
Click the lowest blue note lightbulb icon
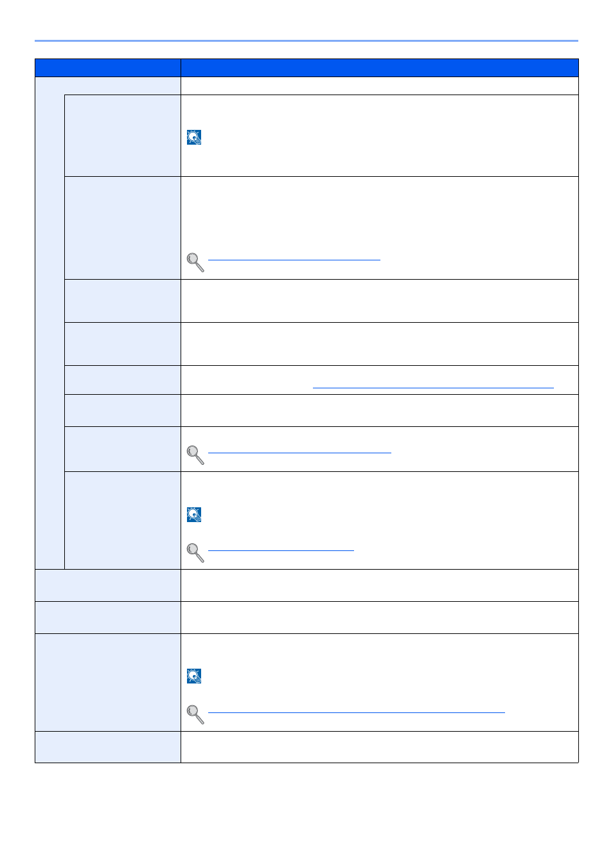pos(194,676)
